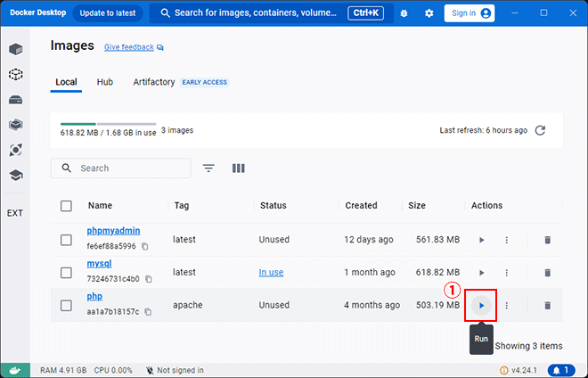Copy php image ID aa1a7b18157c

click(148, 311)
